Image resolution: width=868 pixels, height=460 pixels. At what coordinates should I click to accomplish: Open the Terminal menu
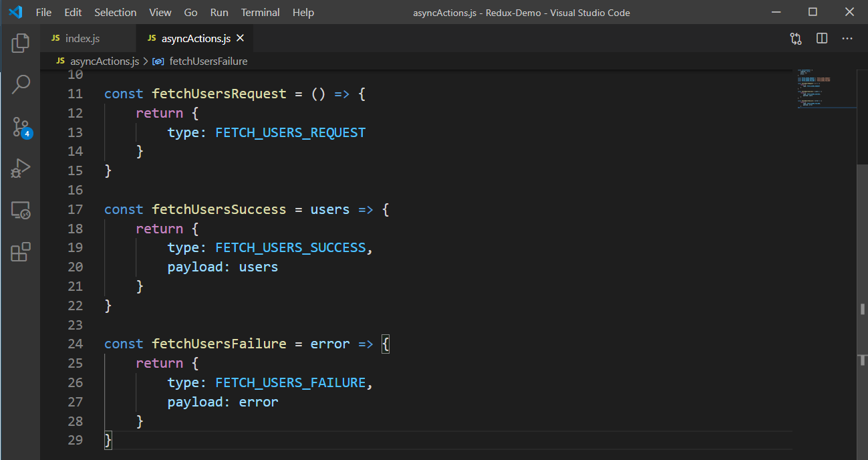261,13
